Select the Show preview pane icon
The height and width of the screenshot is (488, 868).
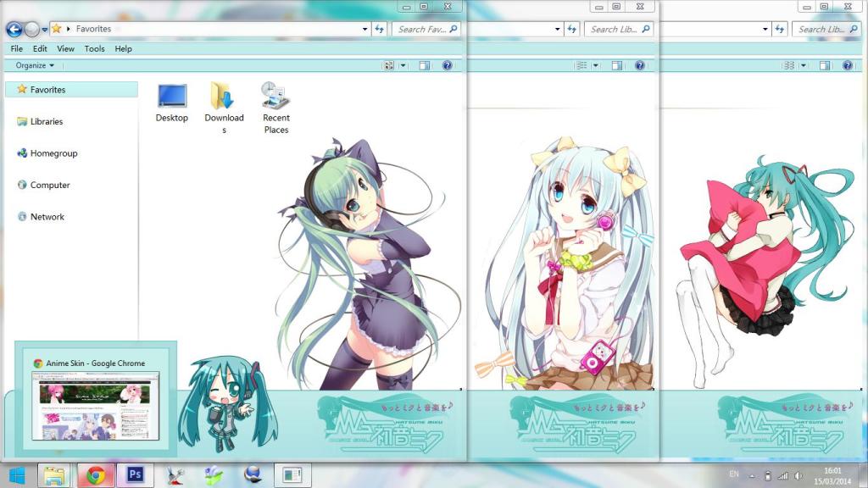pyautogui.click(x=425, y=65)
